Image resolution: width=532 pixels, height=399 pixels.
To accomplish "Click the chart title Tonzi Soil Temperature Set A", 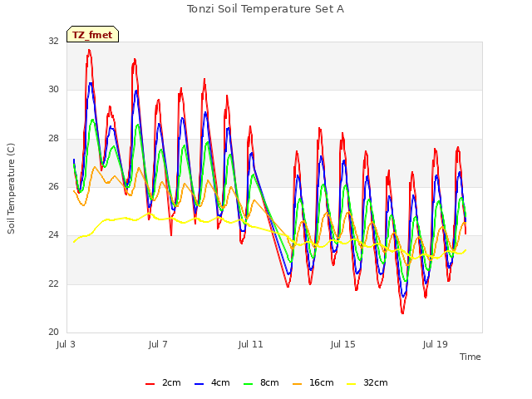I will [265, 9].
